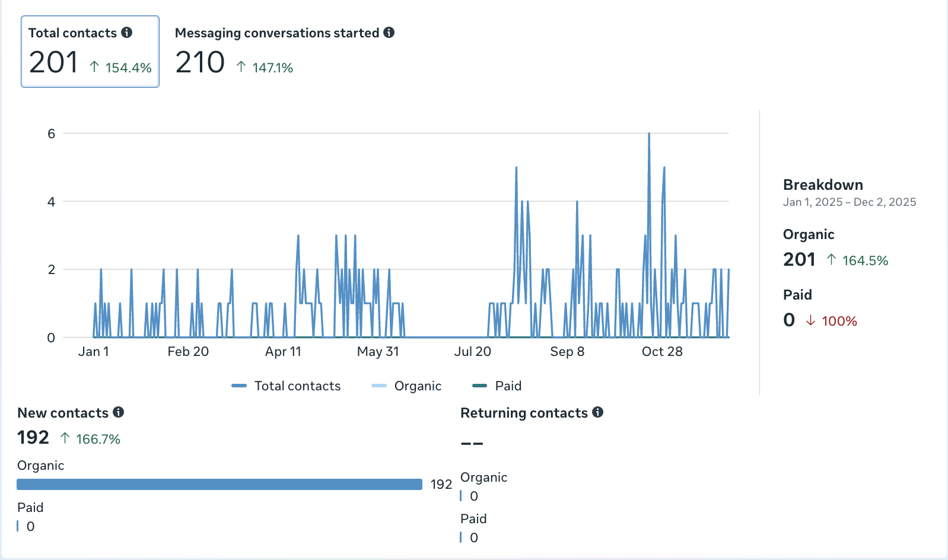Toggle Organic series in the chart legend
Screen dimensions: 948x560
407,386
